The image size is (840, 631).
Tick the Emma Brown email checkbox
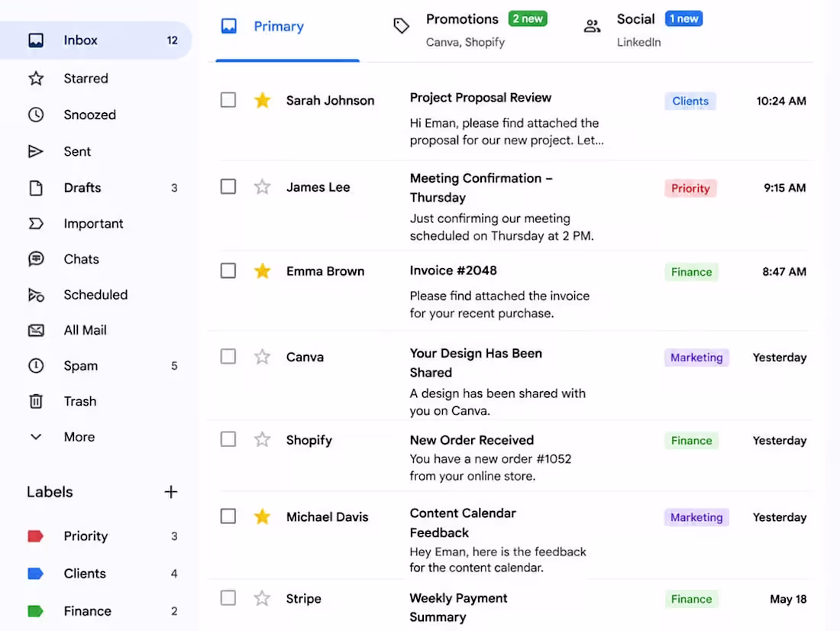click(228, 270)
